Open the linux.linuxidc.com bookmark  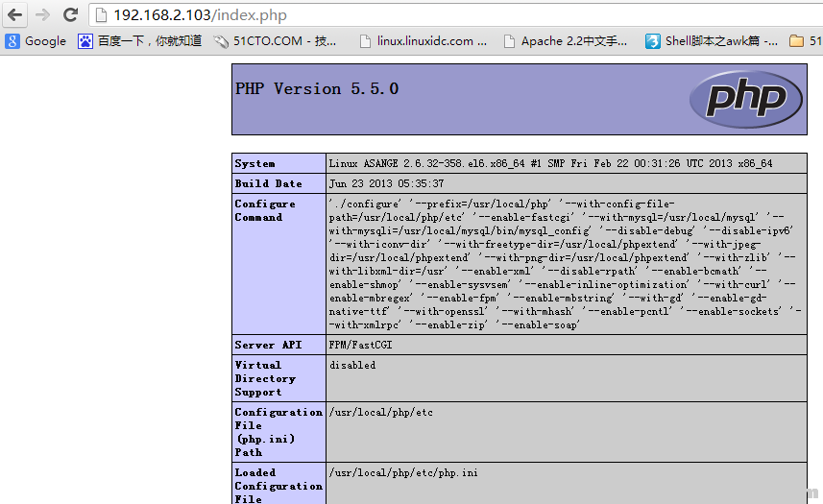424,41
